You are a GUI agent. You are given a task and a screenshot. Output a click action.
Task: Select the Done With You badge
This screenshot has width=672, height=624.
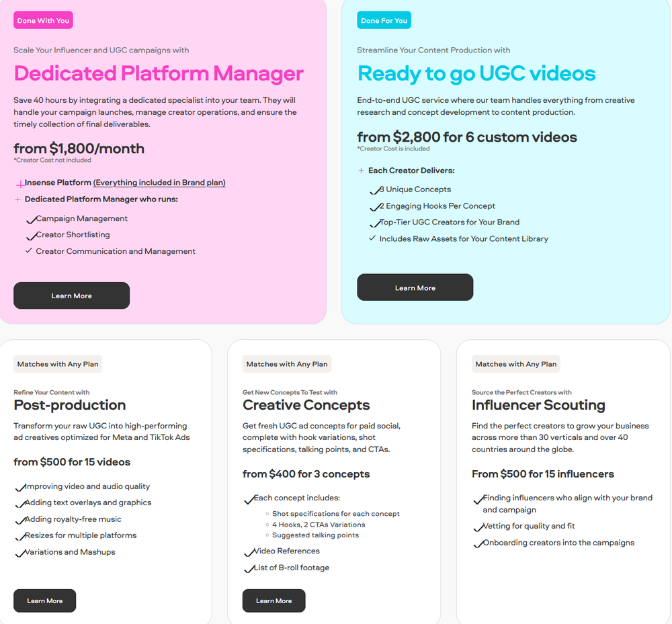tap(42, 20)
